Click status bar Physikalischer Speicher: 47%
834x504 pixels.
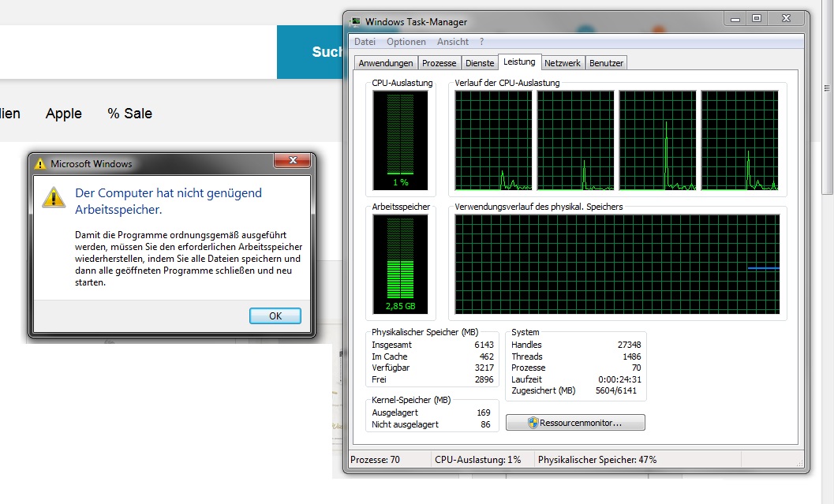597,460
